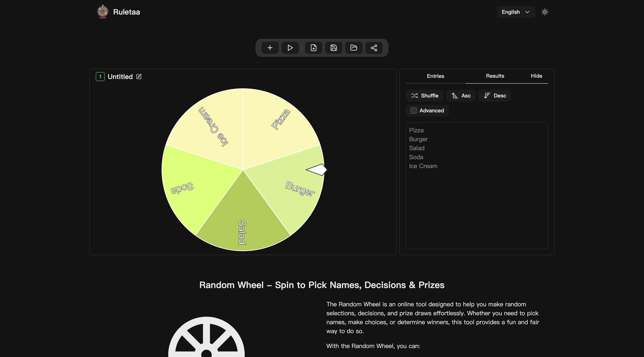The width and height of the screenshot is (644, 357).
Task: Click the new file icon in toolbar
Action: point(313,48)
